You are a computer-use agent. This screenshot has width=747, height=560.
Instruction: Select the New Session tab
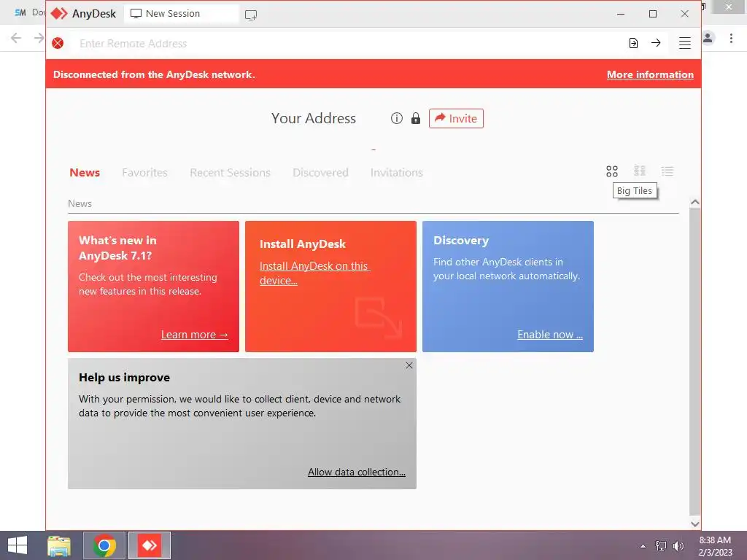click(x=181, y=14)
